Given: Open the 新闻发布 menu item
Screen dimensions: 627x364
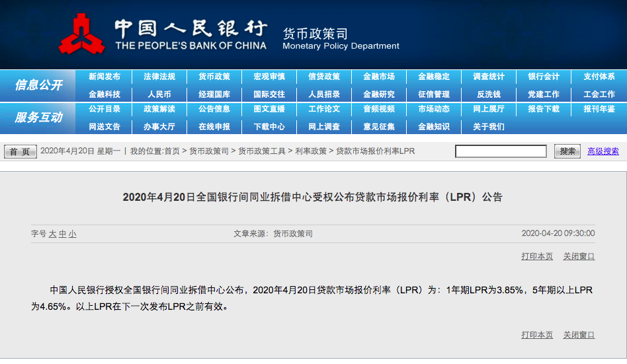Looking at the screenshot, I should 104,77.
